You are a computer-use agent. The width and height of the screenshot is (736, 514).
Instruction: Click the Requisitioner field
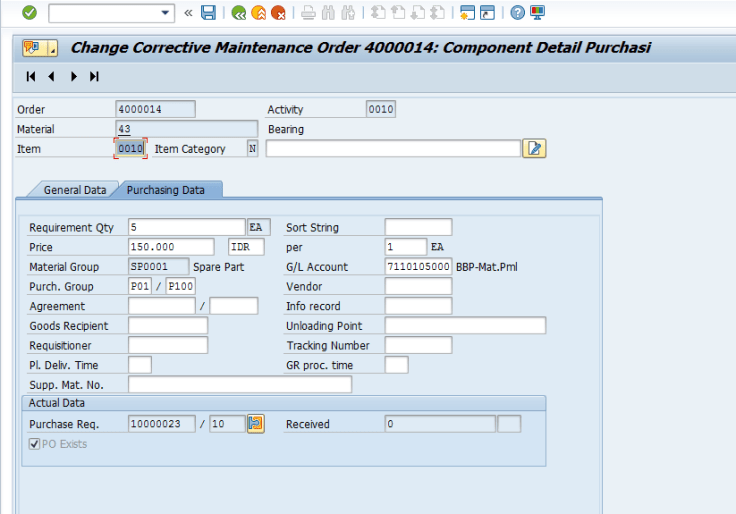tap(168, 345)
